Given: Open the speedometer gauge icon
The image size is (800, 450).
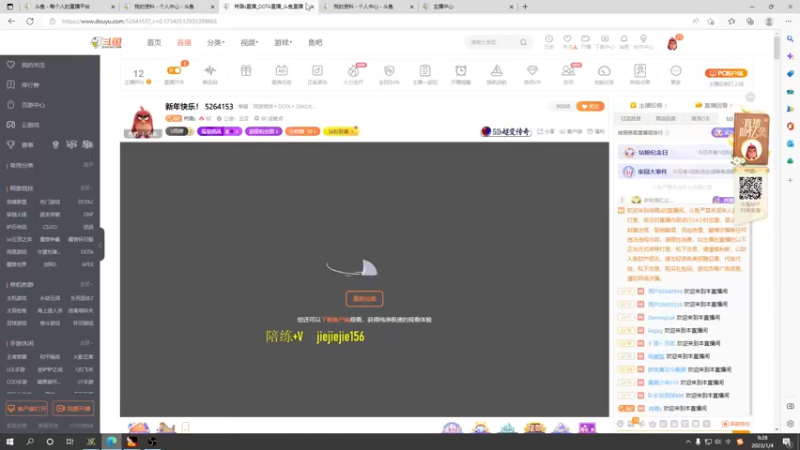Looking at the screenshot, I should click(604, 70).
